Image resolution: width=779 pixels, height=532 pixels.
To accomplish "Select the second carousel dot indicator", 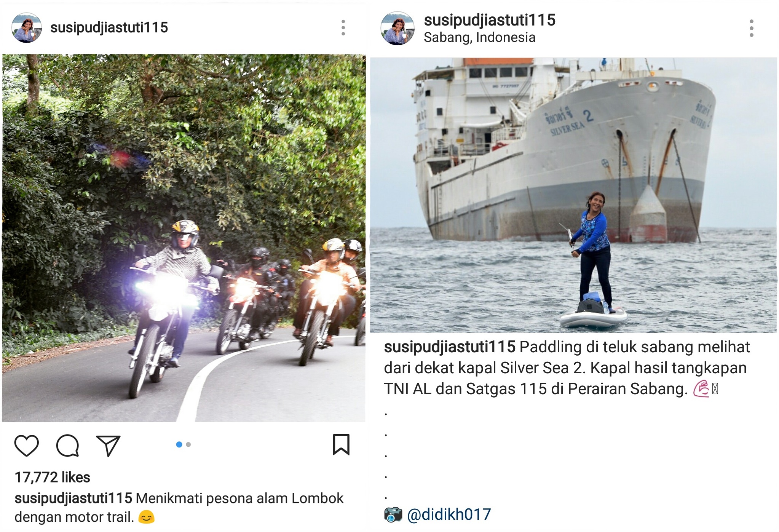I will [x=188, y=444].
